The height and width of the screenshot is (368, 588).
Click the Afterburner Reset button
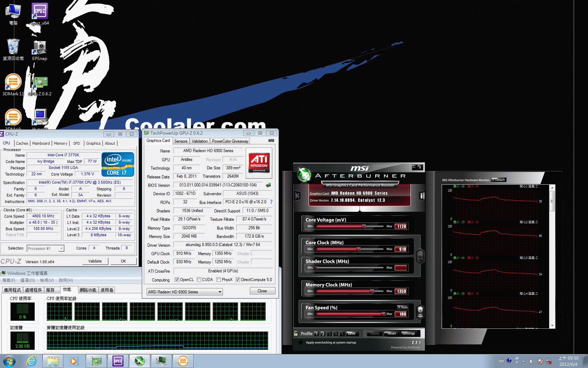tap(392, 334)
